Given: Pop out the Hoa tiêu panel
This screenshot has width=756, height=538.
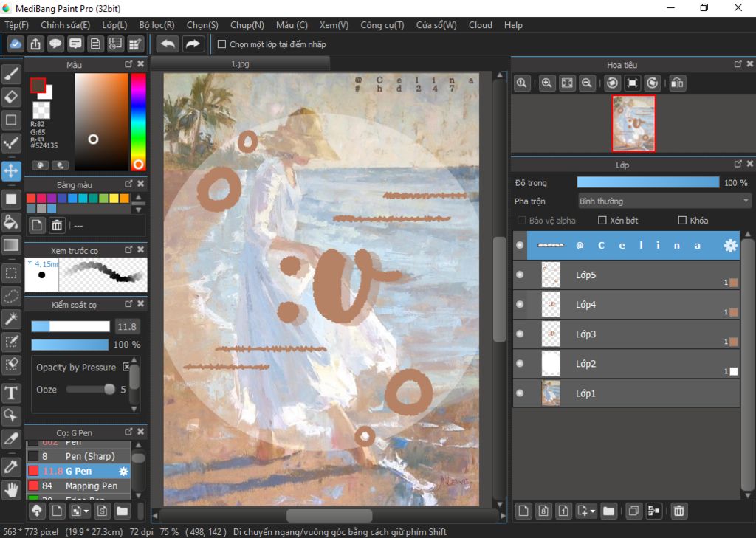Looking at the screenshot, I should pyautogui.click(x=738, y=64).
